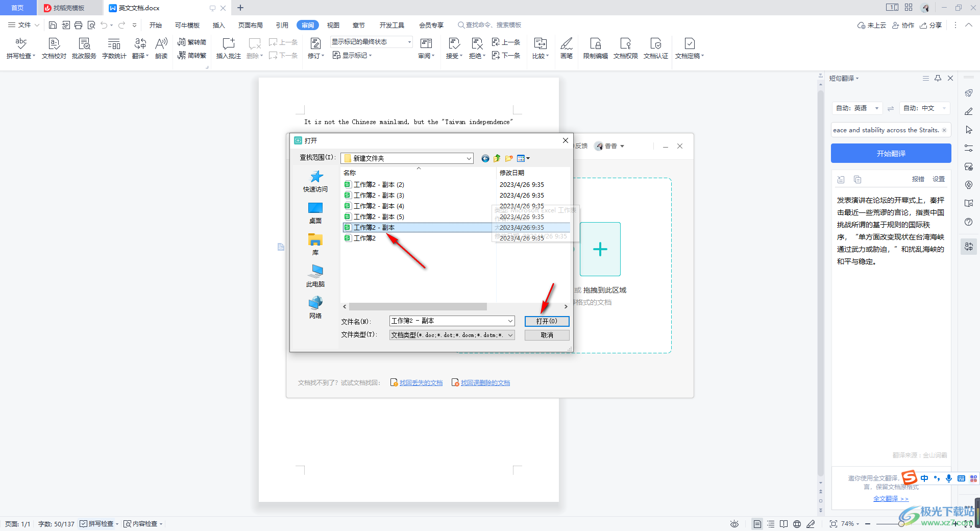Toggle eye protection mode icon in status bar
The image size is (980, 531).
pyautogui.click(x=734, y=524)
